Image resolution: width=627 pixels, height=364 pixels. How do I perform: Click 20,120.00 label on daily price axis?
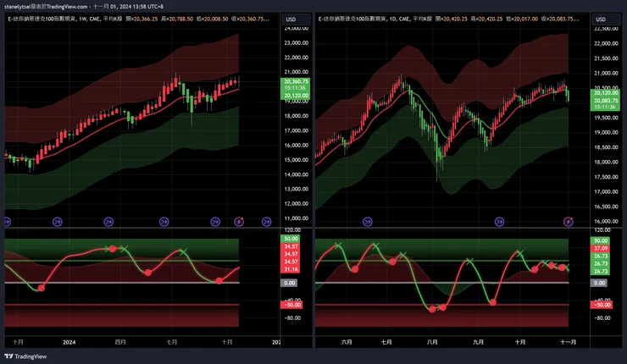[x=606, y=93]
